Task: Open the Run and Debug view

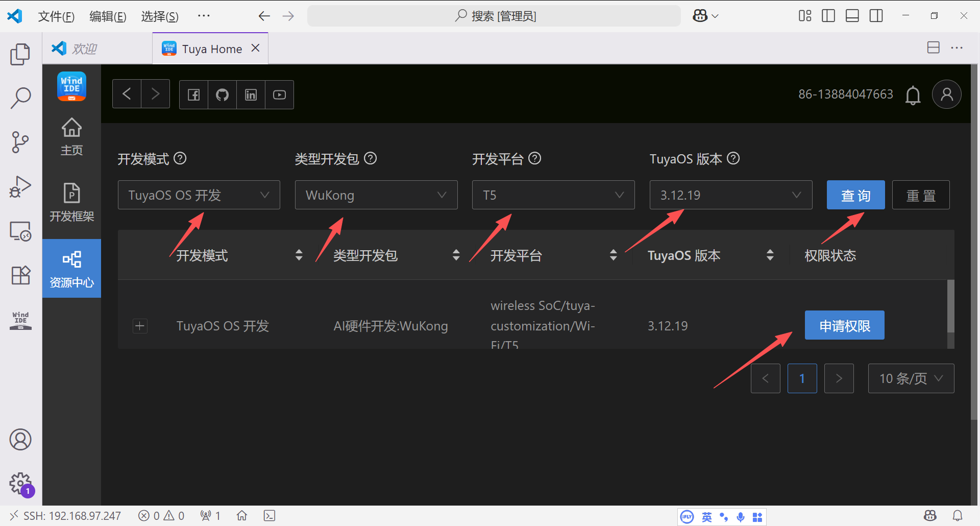Action: [20, 186]
